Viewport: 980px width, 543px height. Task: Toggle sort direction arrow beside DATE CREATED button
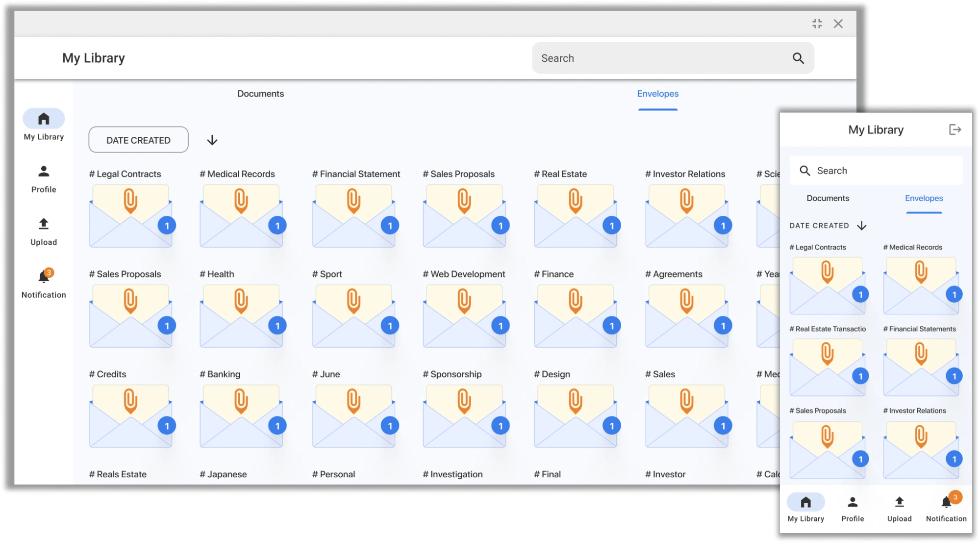coord(212,140)
